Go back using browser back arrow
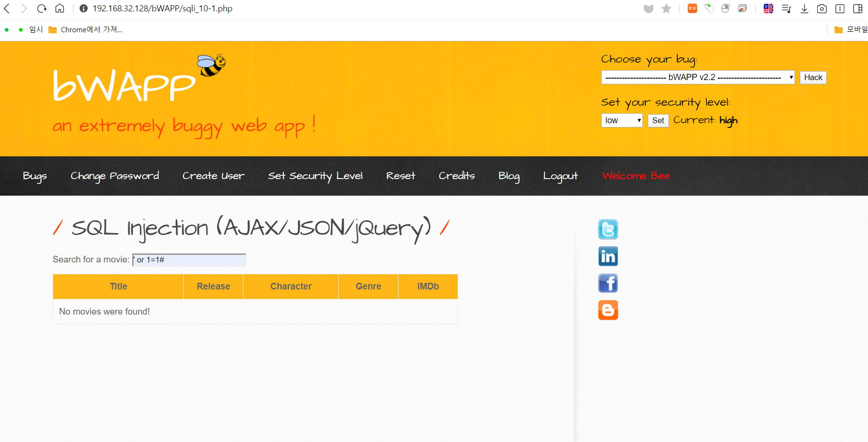868x442 pixels. click(x=7, y=9)
